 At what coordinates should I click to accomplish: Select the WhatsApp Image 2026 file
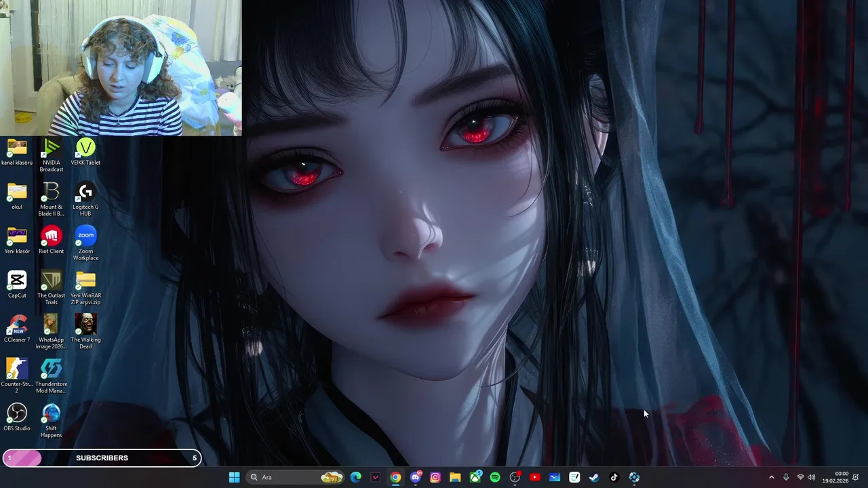tap(51, 331)
